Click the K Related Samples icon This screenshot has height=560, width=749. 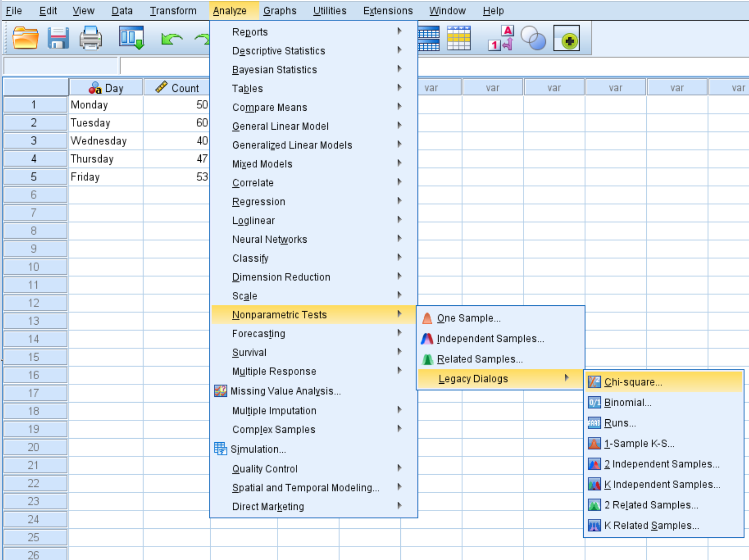[594, 525]
